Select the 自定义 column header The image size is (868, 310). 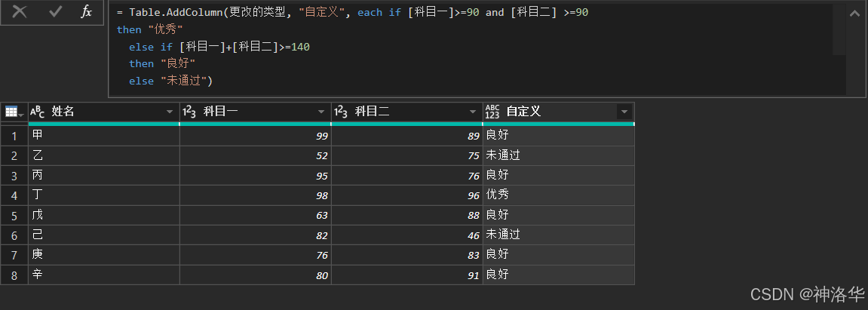coord(559,112)
